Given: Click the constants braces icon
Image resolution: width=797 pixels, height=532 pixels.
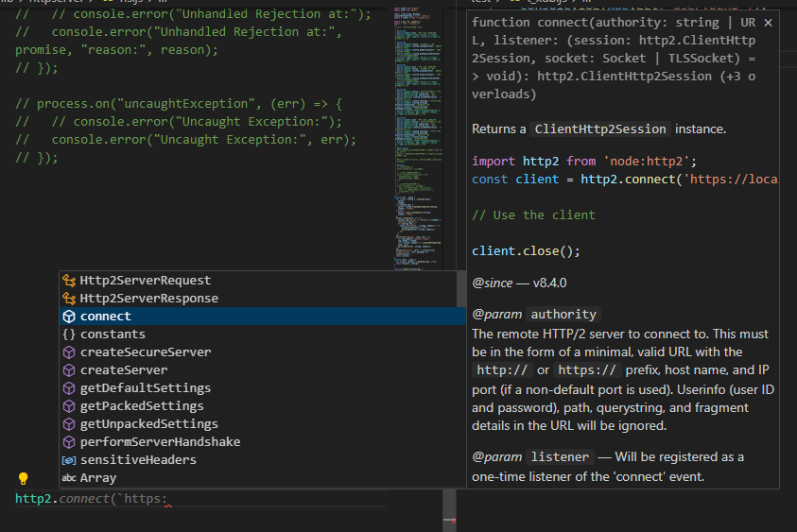Looking at the screenshot, I should click(69, 335).
